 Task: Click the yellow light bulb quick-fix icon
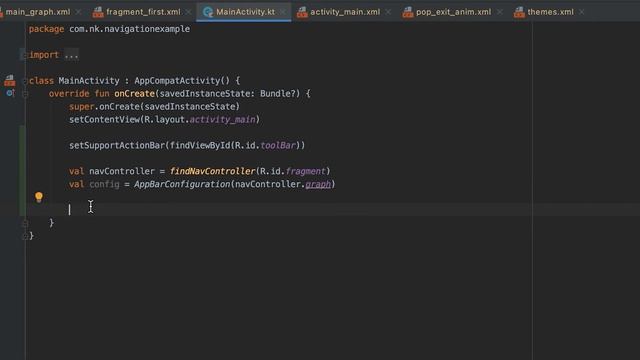click(x=39, y=197)
